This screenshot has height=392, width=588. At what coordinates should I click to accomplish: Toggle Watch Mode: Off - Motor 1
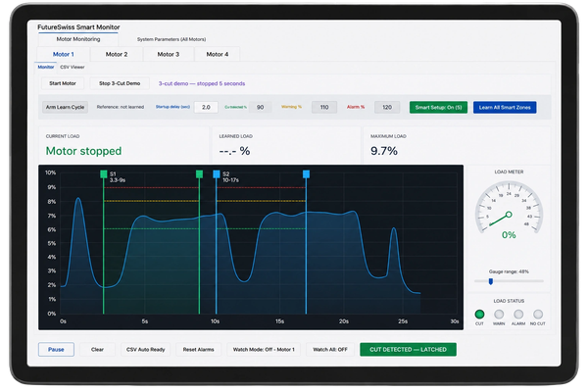(x=264, y=350)
